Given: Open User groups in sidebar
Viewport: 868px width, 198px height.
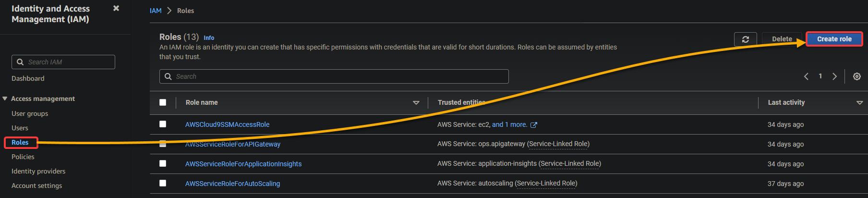Looking at the screenshot, I should coord(30,113).
